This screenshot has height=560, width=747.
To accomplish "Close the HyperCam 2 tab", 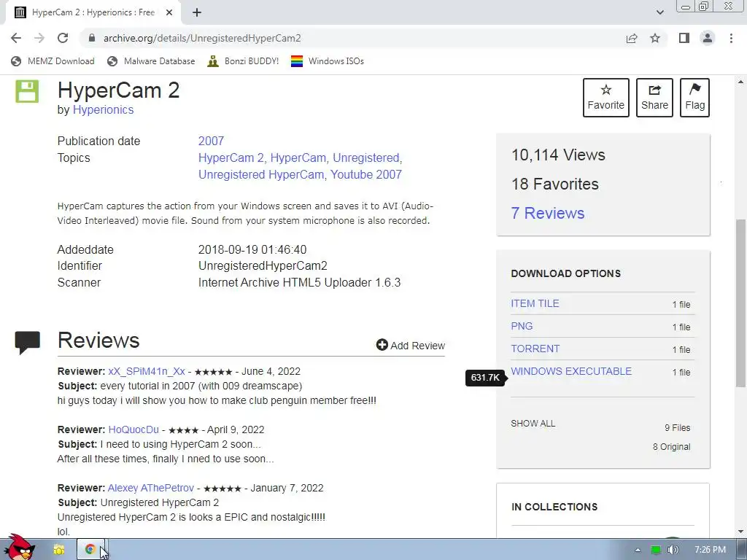I will coord(169,13).
